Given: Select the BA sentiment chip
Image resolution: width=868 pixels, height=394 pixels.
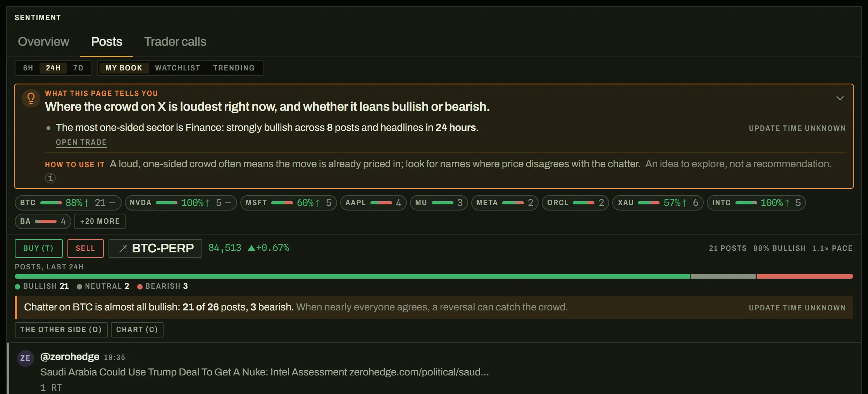Looking at the screenshot, I should (43, 221).
